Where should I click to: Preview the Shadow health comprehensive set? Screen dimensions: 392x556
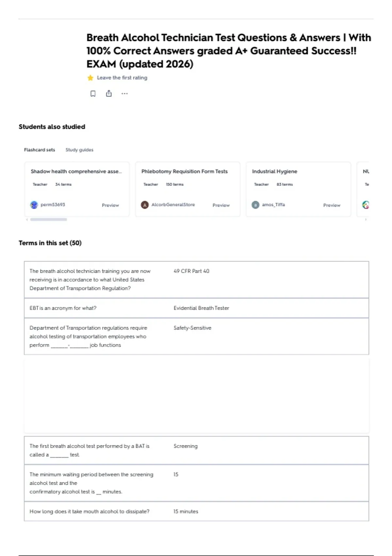coord(110,205)
